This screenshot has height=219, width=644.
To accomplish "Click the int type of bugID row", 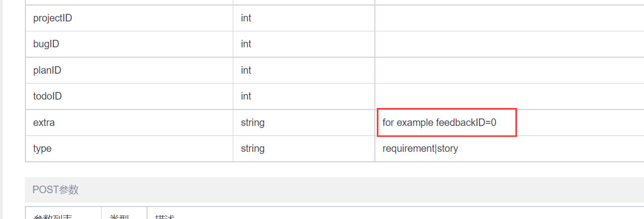I will tap(246, 44).
